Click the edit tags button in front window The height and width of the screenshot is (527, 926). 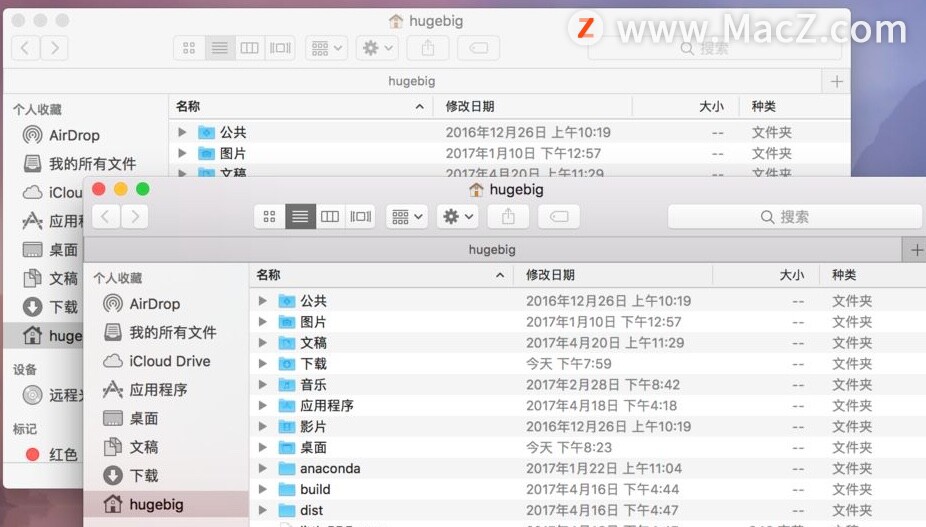click(559, 217)
